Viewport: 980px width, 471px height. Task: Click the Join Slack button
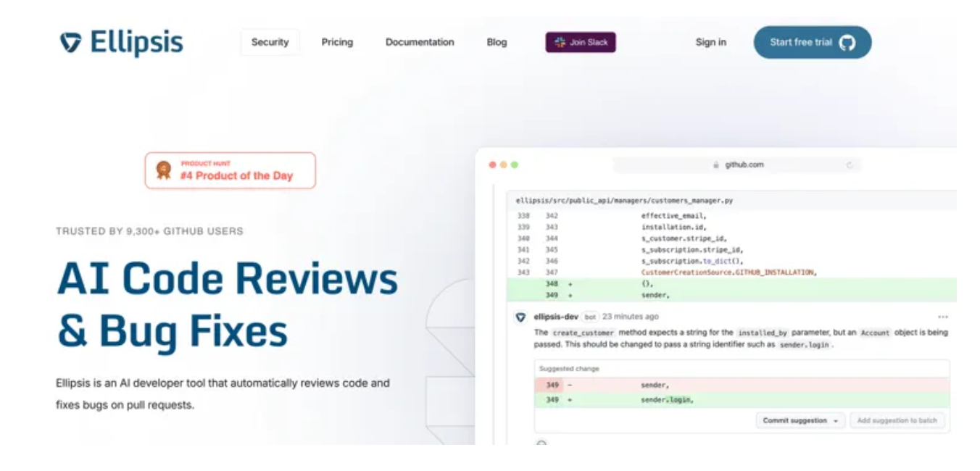[581, 42]
